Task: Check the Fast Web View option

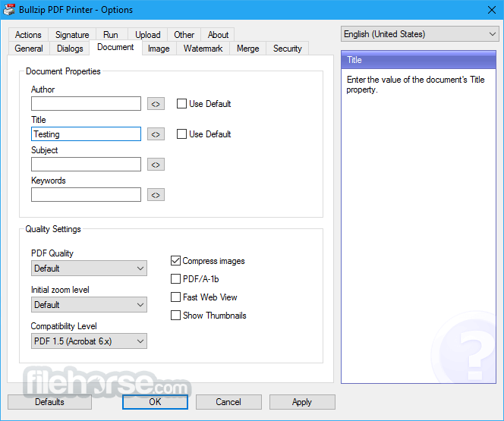Action: coord(176,297)
